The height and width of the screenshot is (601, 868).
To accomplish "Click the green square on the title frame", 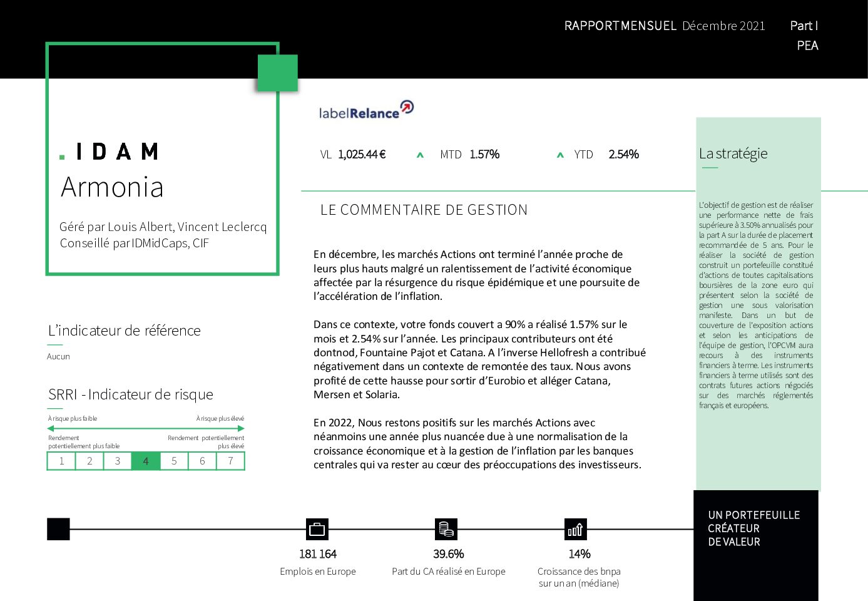I will [x=278, y=73].
